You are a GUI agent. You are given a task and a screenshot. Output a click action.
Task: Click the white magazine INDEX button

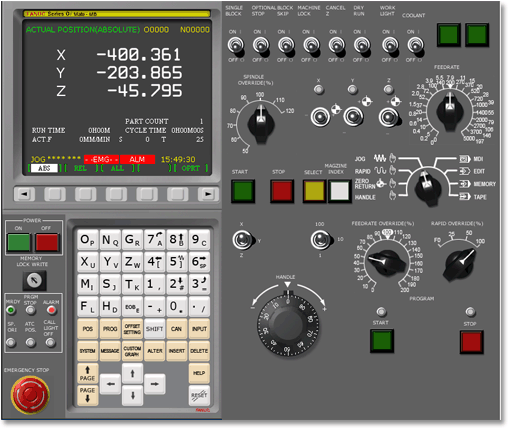pos(340,191)
